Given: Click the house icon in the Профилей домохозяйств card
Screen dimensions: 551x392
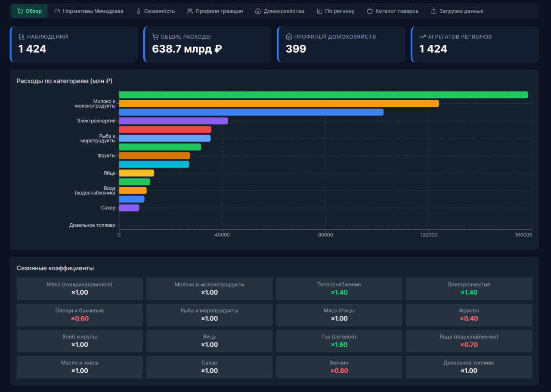Looking at the screenshot, I should pyautogui.click(x=289, y=37).
